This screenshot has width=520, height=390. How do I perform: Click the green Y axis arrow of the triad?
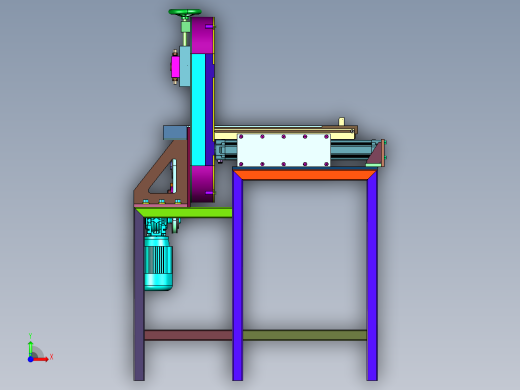[30, 348]
